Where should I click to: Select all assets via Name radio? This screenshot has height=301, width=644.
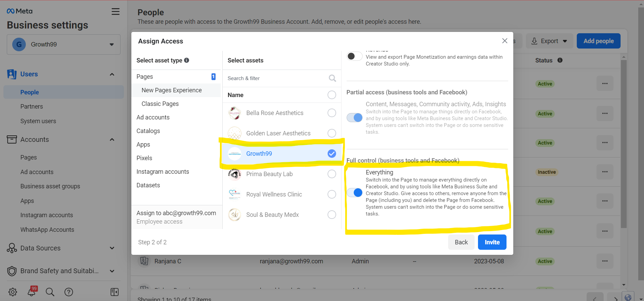coord(332,95)
